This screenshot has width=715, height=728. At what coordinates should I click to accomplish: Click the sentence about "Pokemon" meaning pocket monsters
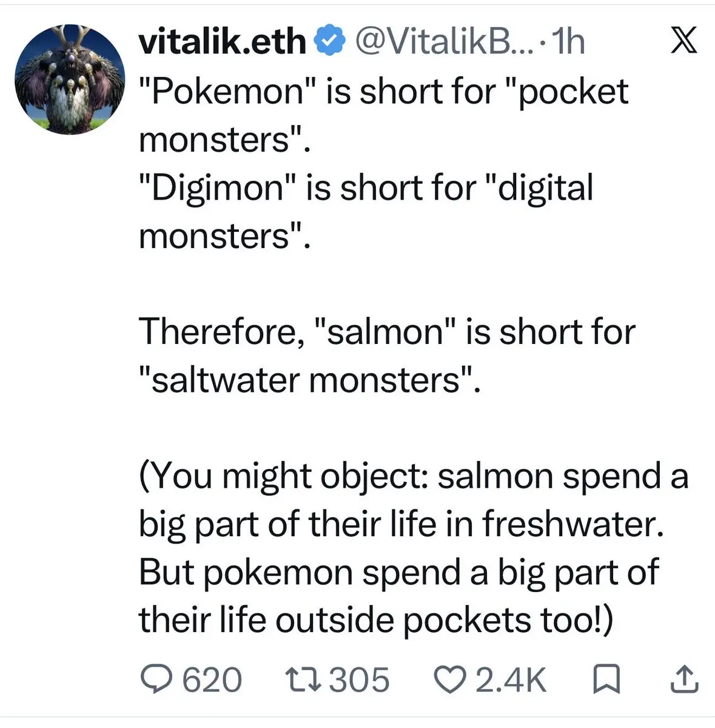[x=384, y=115]
